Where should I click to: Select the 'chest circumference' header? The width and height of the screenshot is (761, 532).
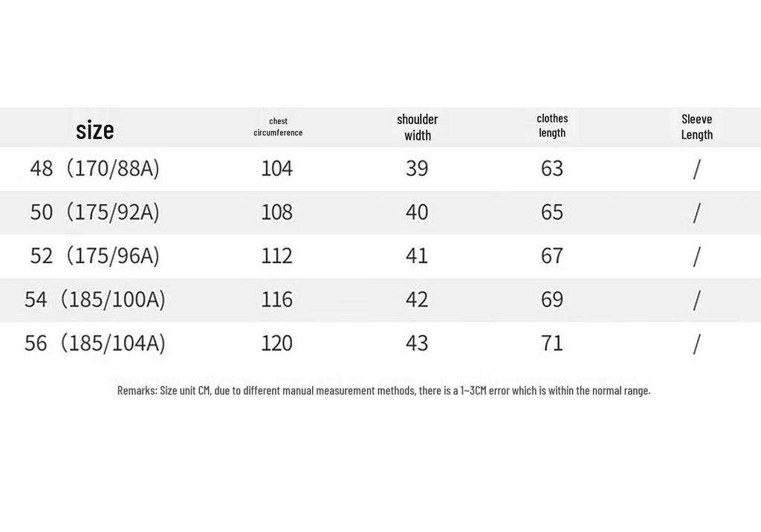pyautogui.click(x=278, y=127)
